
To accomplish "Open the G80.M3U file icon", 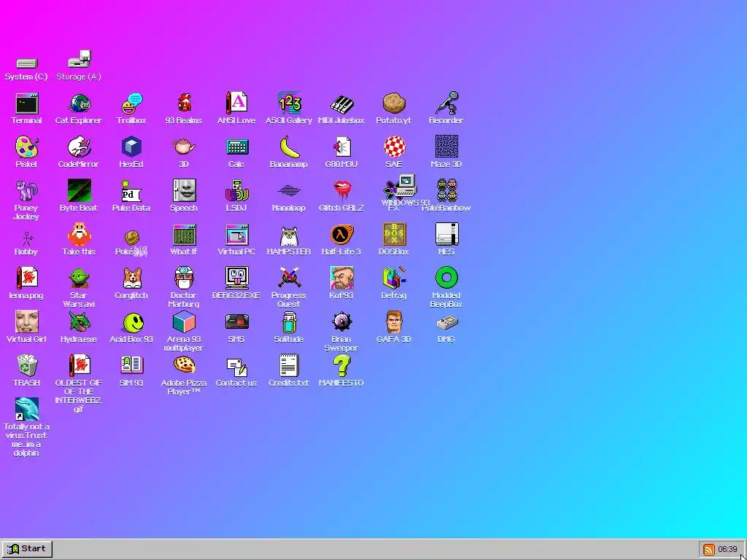I will pyautogui.click(x=341, y=147).
